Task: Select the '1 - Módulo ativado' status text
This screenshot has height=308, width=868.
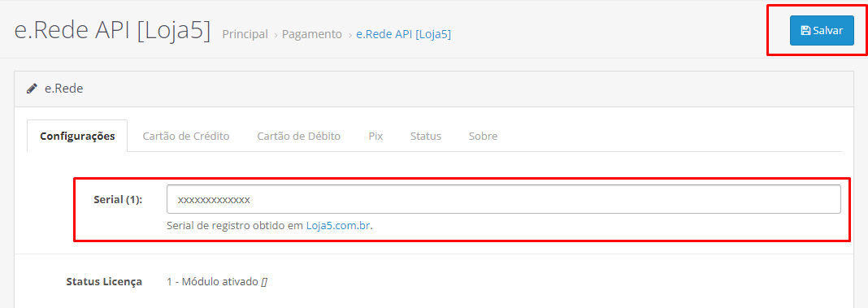Action: pyautogui.click(x=213, y=281)
